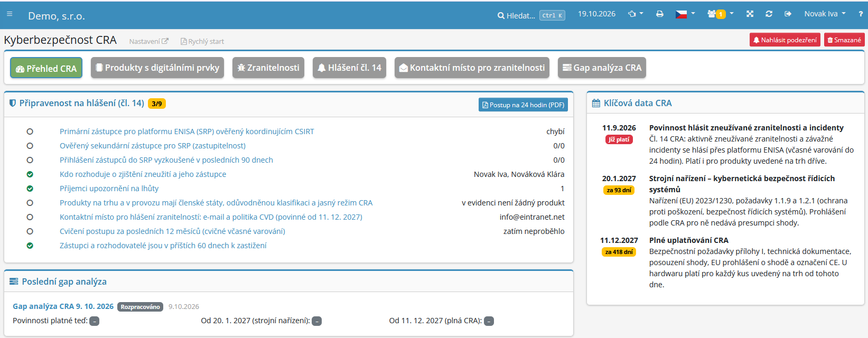Click the 'zatím neproběhlo' value
This screenshot has width=868, height=338.
(x=534, y=231)
